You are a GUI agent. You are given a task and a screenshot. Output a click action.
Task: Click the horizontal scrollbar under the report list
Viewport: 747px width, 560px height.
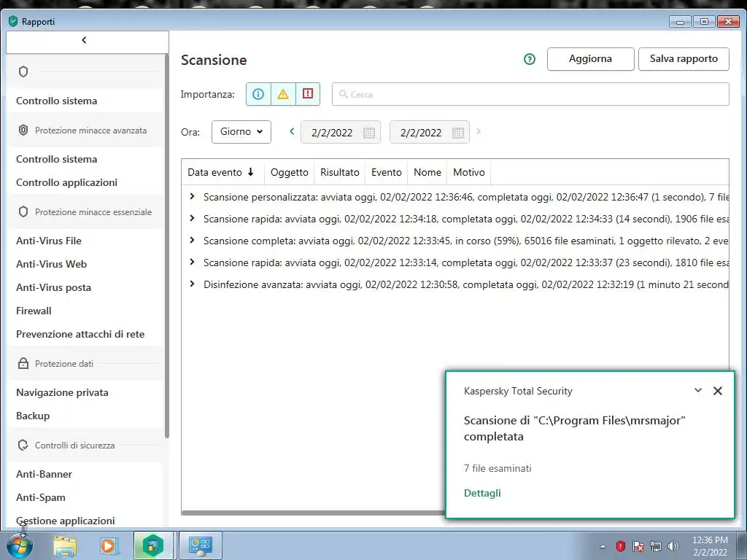(x=314, y=513)
